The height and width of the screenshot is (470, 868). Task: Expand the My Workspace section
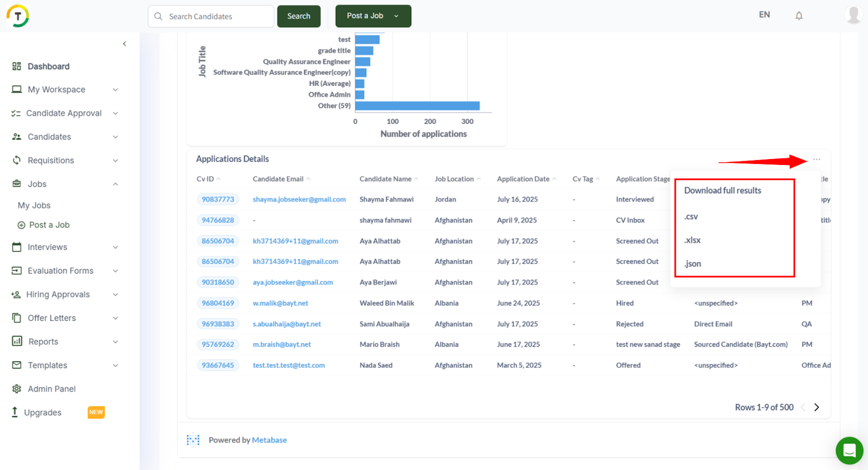(x=115, y=90)
